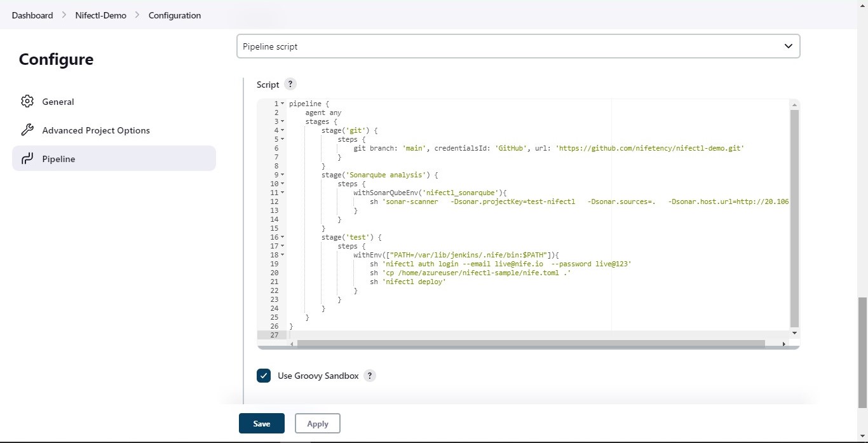This screenshot has height=443, width=868.
Task: Collapse the 'Sonarqube analysis' stage block
Action: click(281, 175)
